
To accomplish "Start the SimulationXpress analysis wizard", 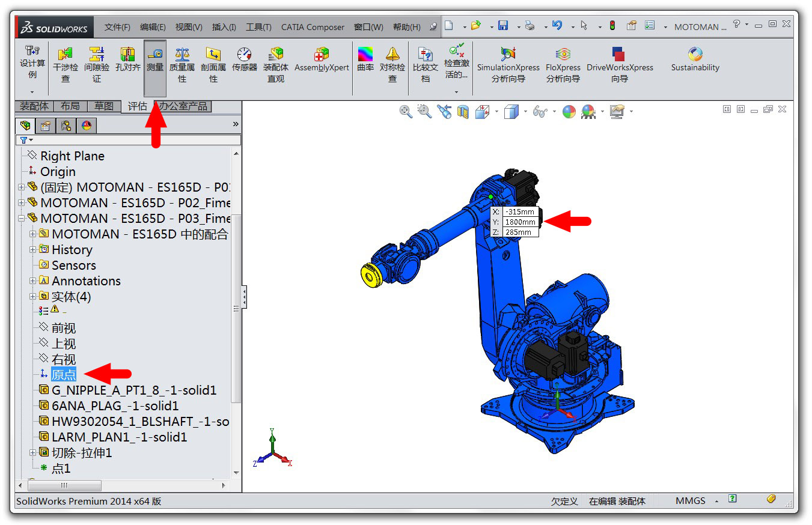I will (x=508, y=65).
